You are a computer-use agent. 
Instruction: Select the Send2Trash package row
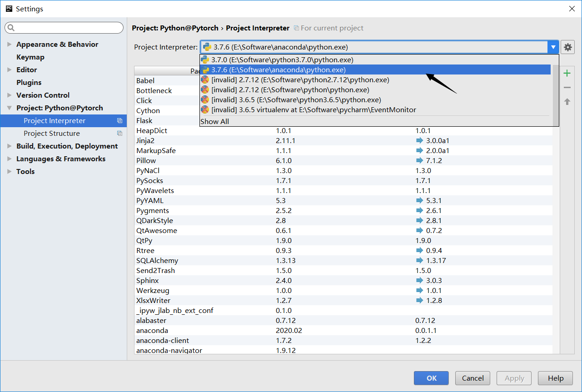(x=343, y=270)
